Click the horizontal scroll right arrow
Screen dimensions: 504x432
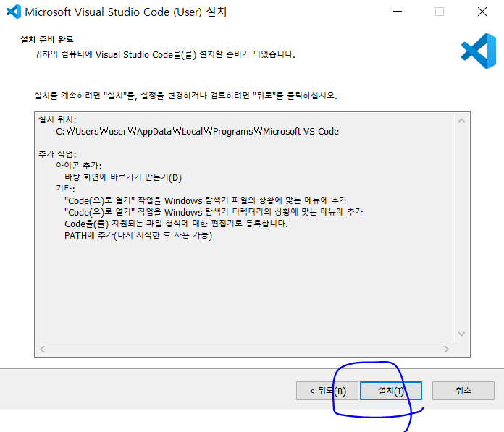tap(446, 349)
